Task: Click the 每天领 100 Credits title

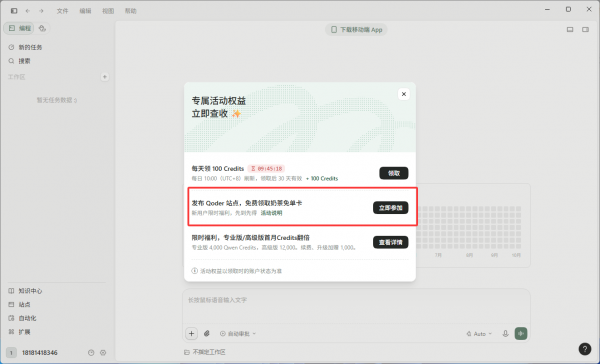Action: pyautogui.click(x=218, y=168)
